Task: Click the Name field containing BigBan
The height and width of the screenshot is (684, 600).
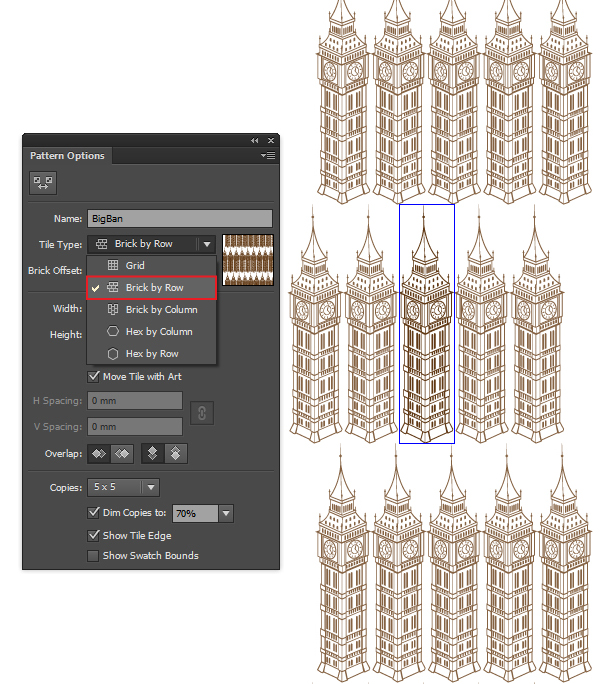Action: [x=180, y=219]
